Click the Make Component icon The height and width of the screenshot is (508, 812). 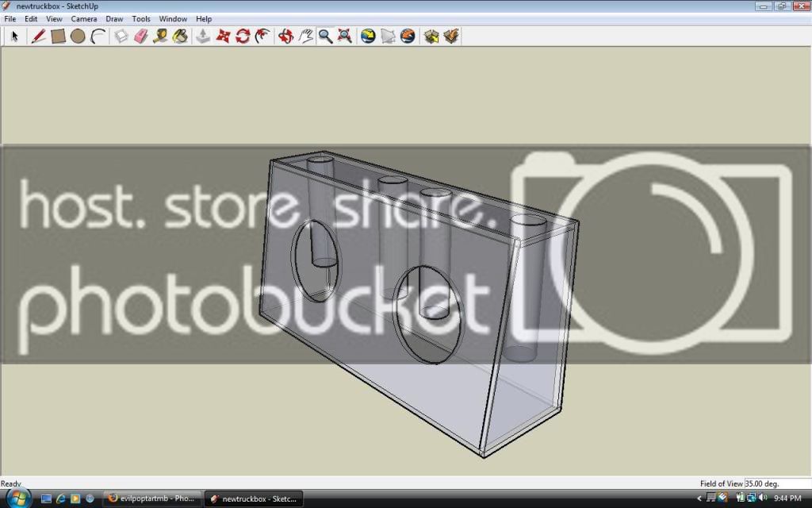click(x=121, y=37)
